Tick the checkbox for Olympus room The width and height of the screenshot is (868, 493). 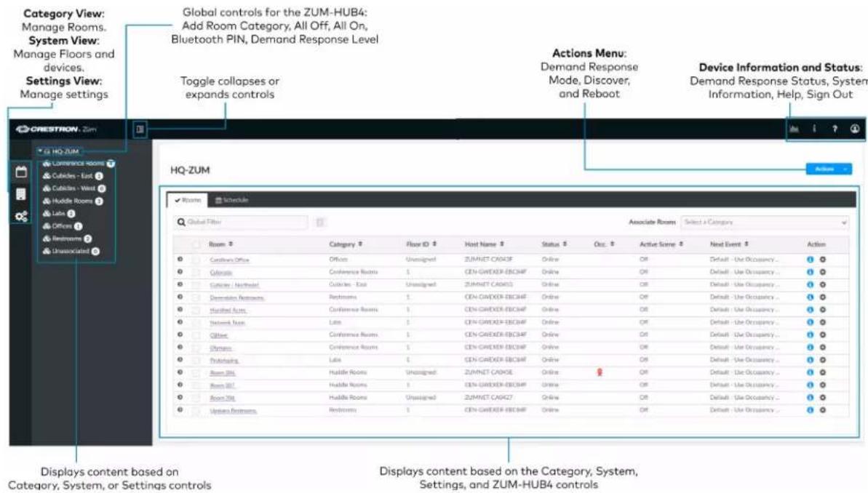click(x=196, y=348)
